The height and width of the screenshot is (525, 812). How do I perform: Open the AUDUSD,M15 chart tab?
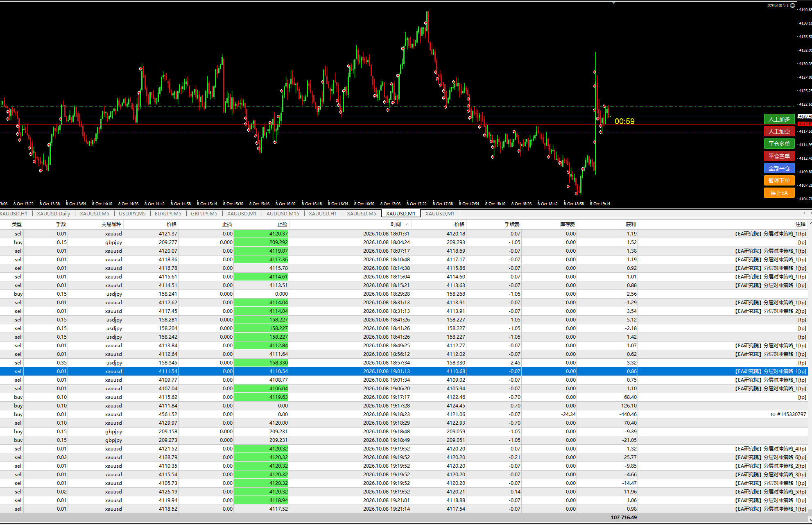(x=283, y=213)
